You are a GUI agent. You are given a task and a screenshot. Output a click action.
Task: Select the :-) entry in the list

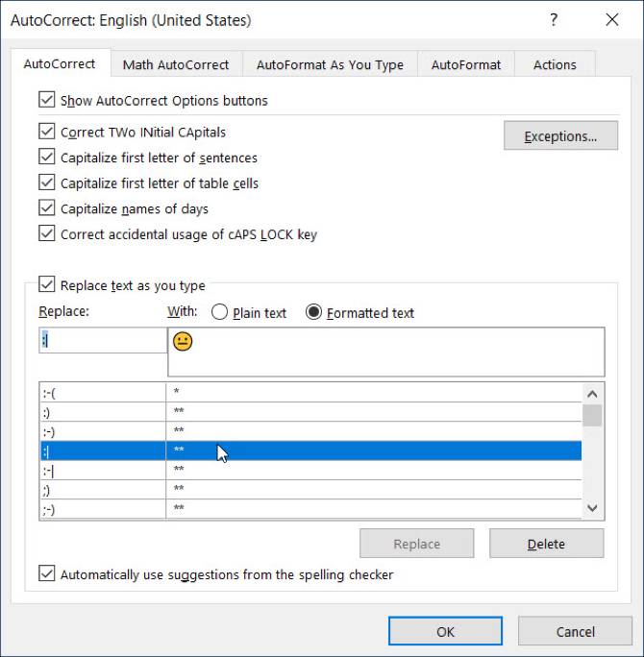[x=310, y=431]
